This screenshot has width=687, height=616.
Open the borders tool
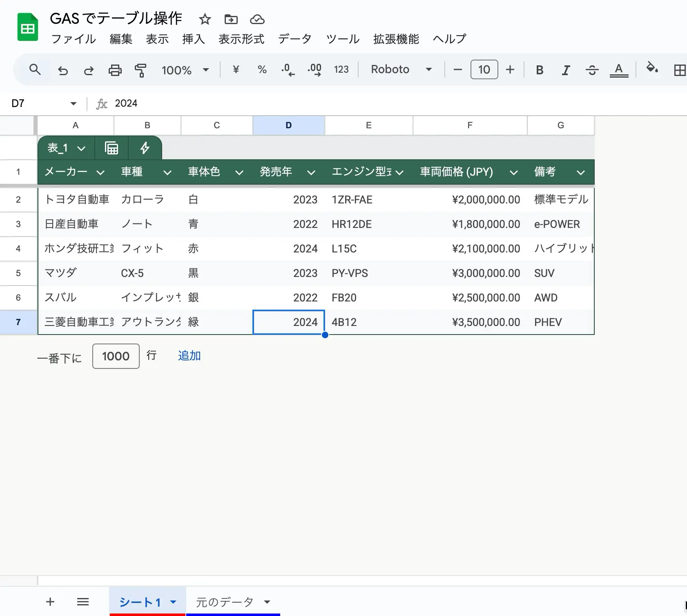(680, 70)
